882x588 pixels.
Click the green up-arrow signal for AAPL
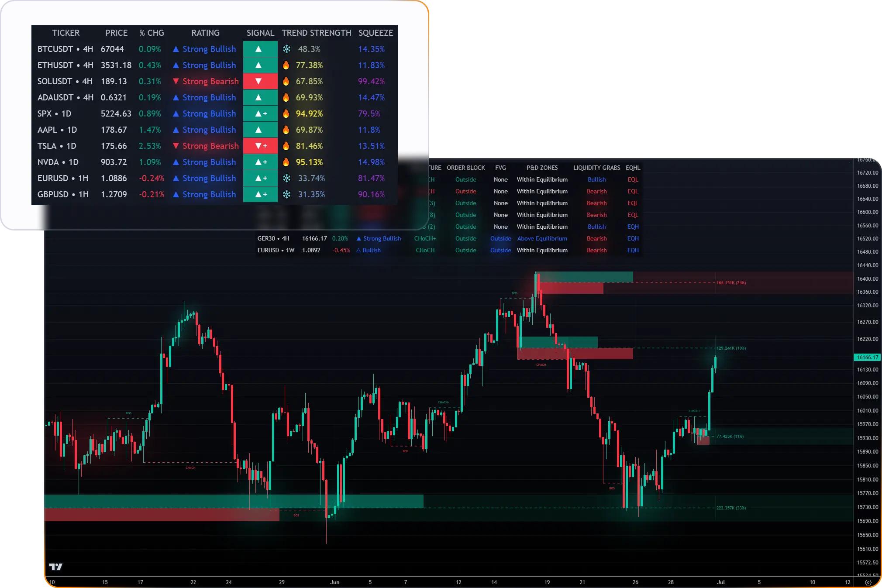260,130
